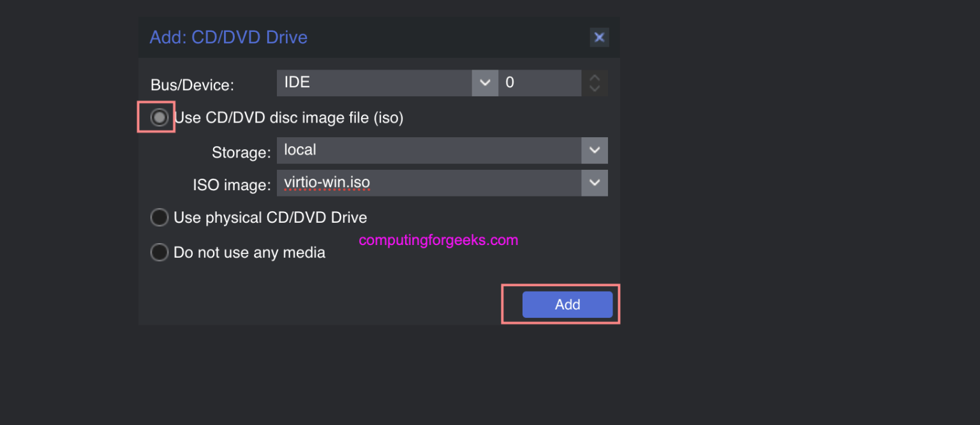Expand the ISO image selection list
Viewport: 980px width, 425px height.
594,183
